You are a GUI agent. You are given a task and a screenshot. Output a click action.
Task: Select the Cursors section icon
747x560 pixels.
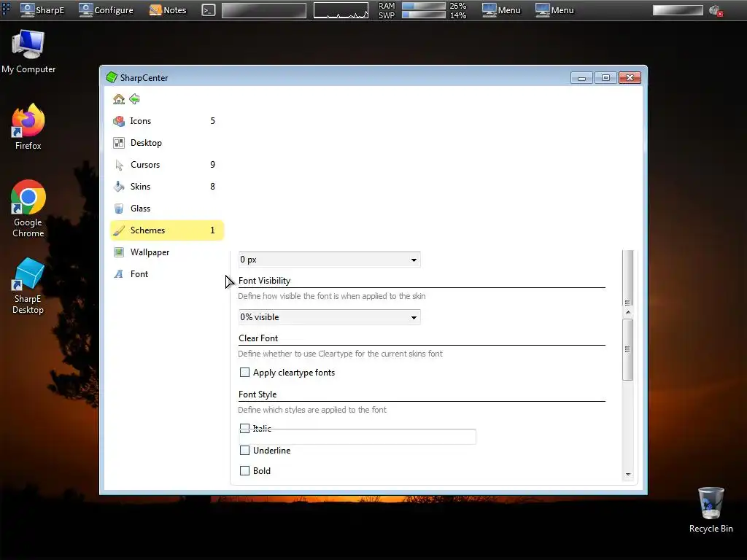tap(119, 165)
